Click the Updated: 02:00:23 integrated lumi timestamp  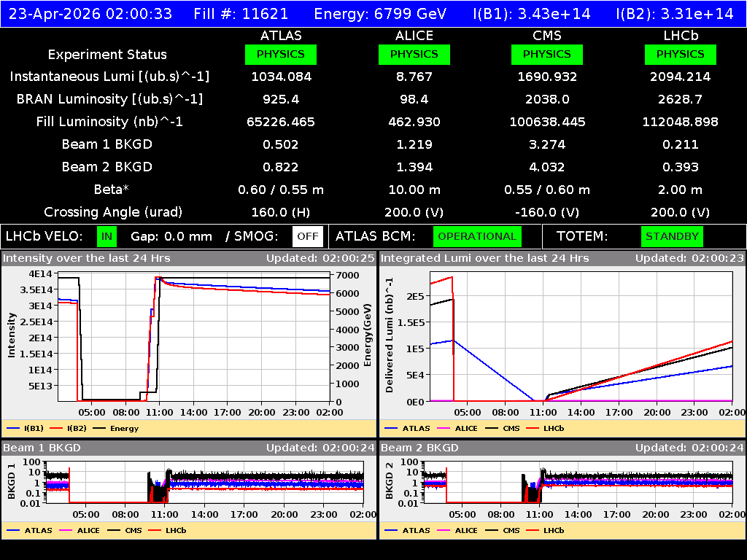689,259
